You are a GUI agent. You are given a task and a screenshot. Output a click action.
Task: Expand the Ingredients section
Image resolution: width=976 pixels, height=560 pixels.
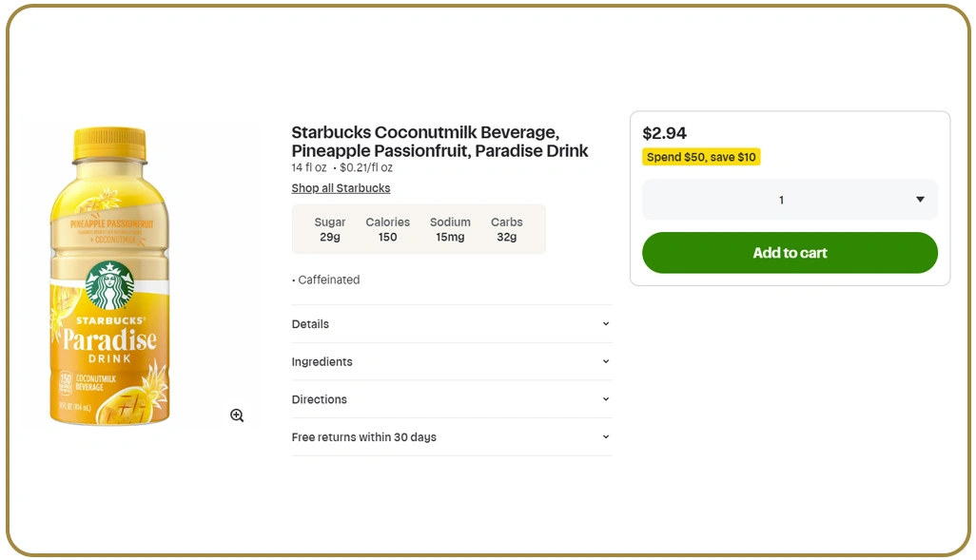(322, 362)
